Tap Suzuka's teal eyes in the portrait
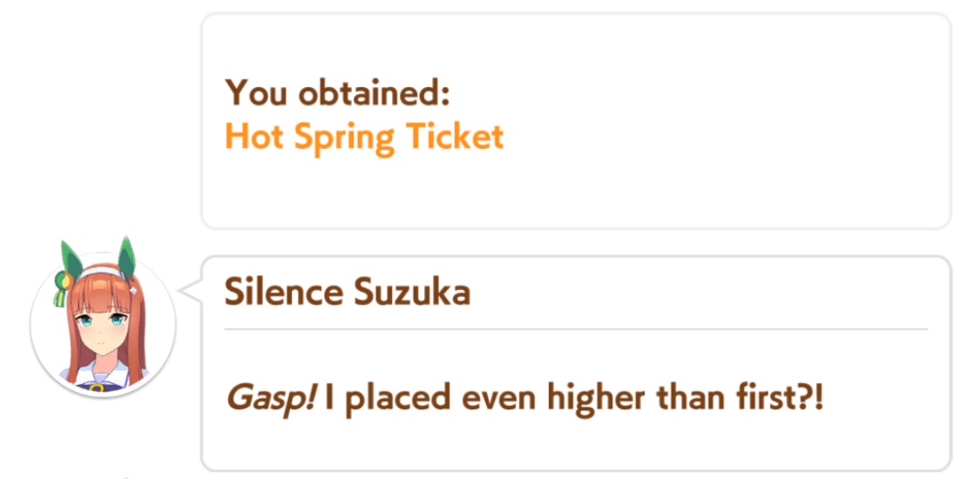This screenshot has width=980, height=479. coord(100,321)
